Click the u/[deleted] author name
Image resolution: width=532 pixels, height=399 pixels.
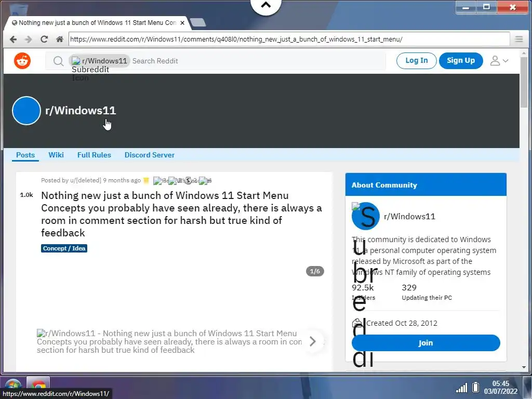click(x=86, y=180)
